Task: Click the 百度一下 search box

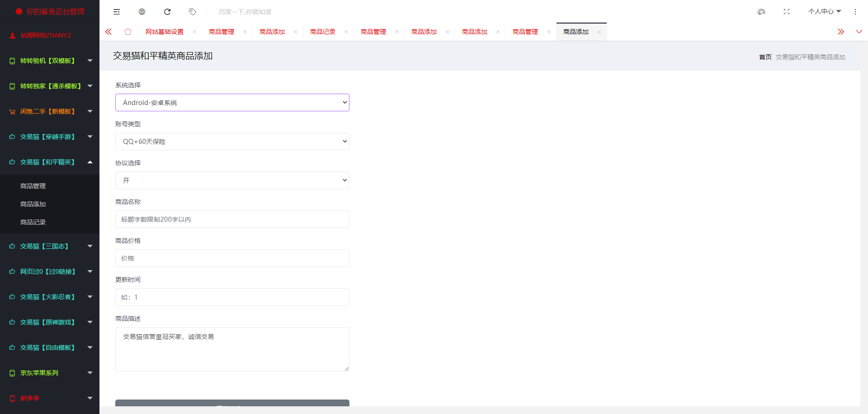Action: tap(245, 12)
